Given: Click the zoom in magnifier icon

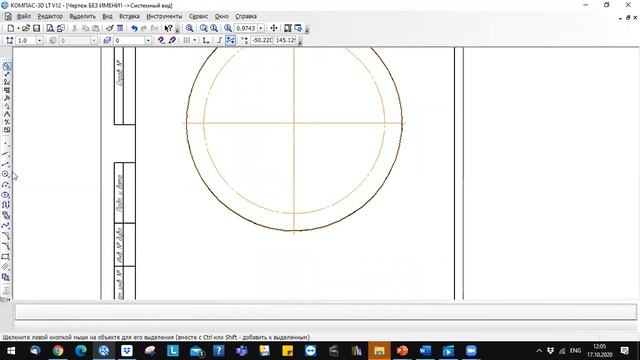Looking at the screenshot, I should coord(203,28).
